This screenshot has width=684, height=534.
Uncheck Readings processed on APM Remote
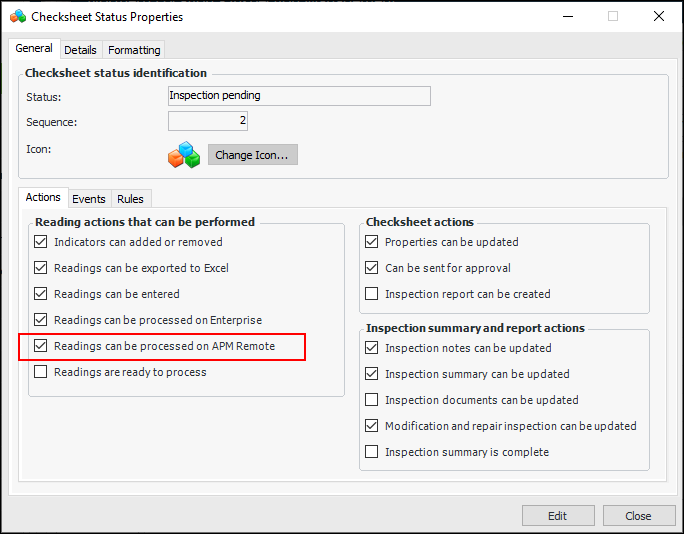coord(41,346)
